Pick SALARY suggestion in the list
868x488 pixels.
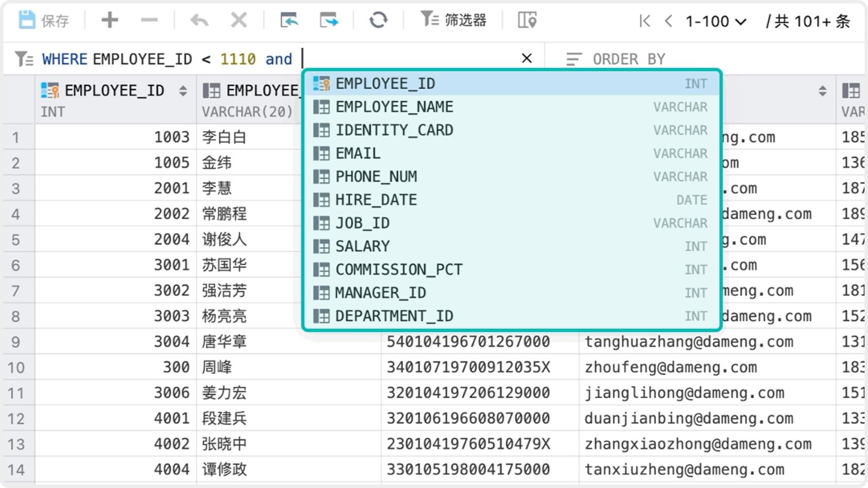pos(512,246)
